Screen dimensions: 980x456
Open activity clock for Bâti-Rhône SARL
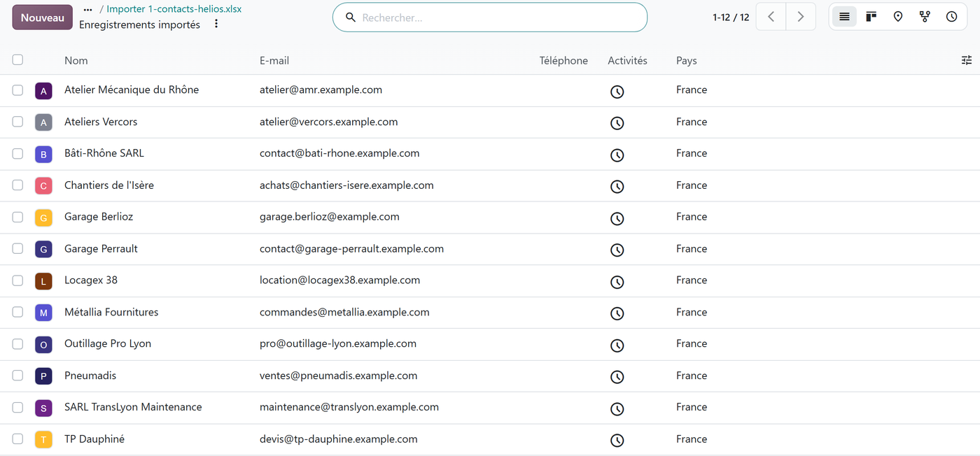click(x=617, y=155)
